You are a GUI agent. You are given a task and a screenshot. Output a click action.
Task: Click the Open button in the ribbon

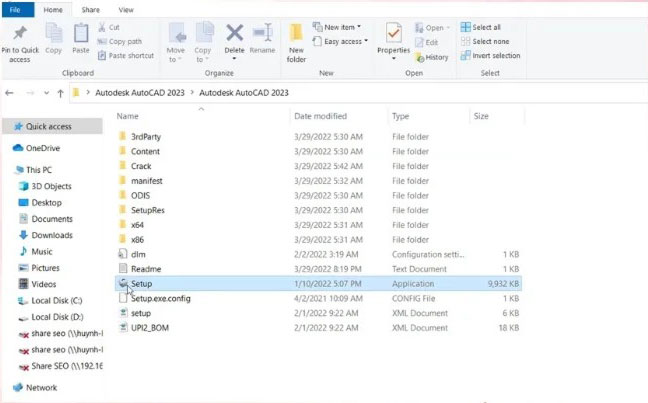click(432, 28)
